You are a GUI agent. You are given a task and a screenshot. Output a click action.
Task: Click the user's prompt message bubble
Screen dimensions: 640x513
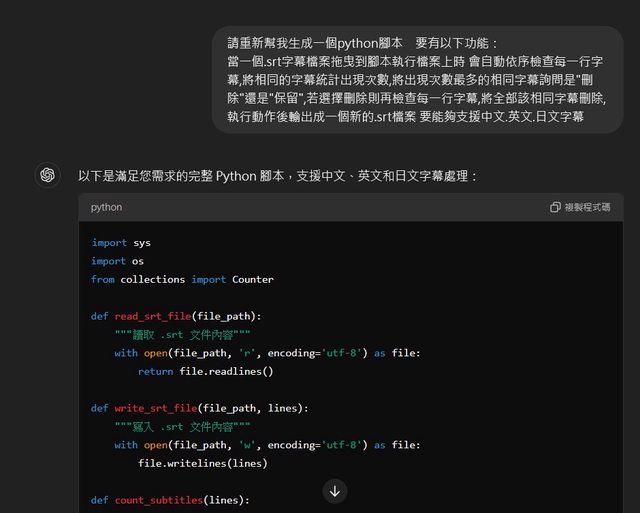point(417,80)
